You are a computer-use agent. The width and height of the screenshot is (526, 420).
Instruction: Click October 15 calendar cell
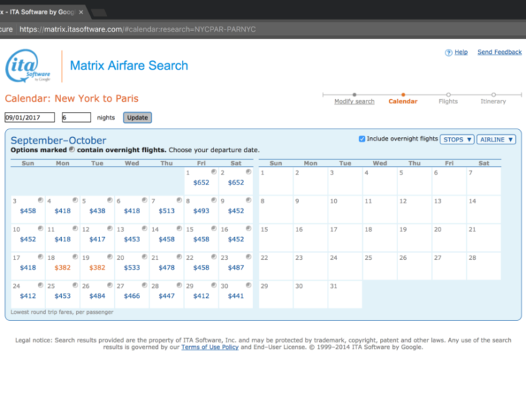coord(276,238)
